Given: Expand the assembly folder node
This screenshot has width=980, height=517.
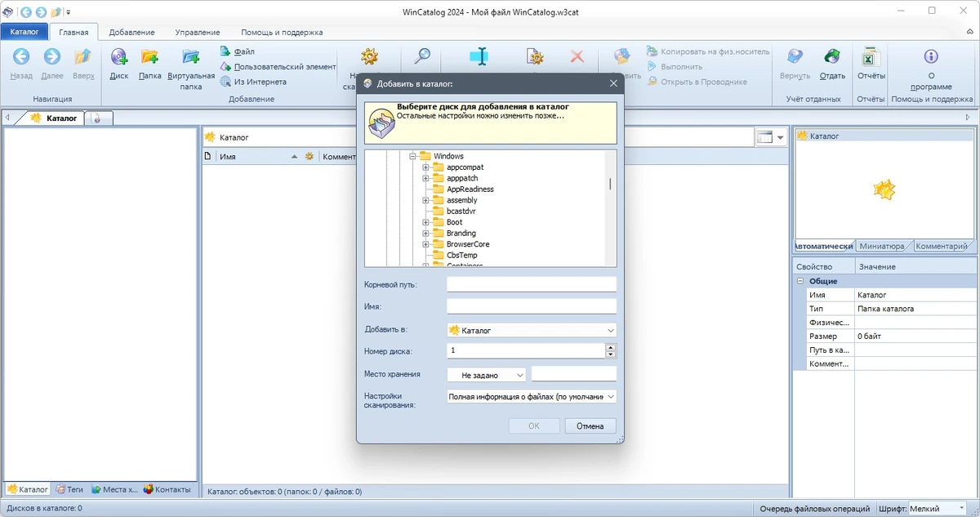Looking at the screenshot, I should [426, 200].
